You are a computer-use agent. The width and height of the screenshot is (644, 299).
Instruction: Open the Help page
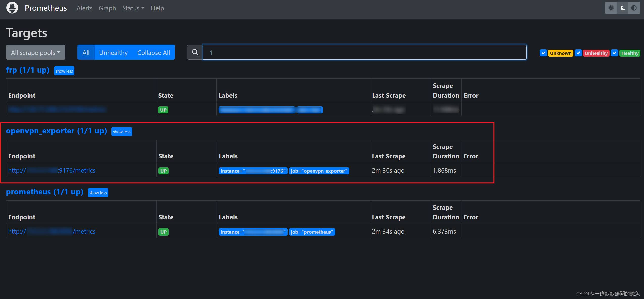click(x=157, y=8)
